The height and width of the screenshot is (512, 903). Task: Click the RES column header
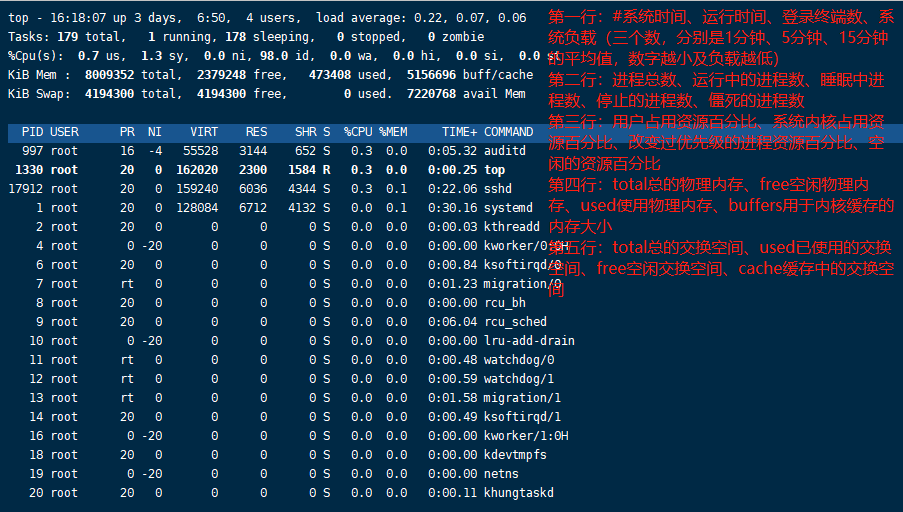[256, 132]
